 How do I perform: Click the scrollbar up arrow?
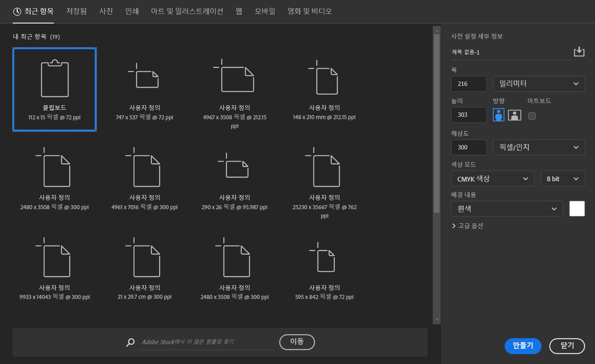437,31
